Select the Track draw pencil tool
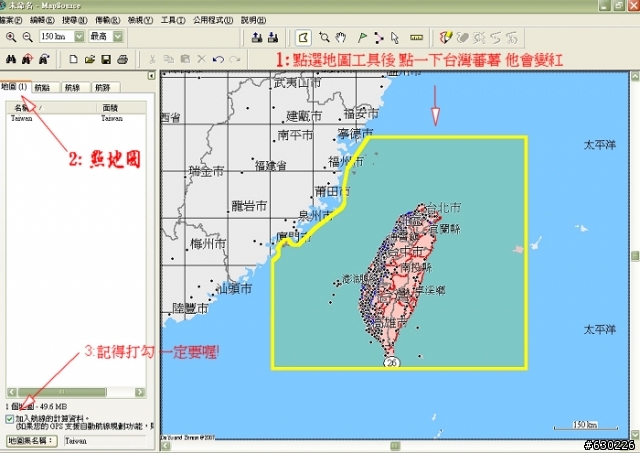The height and width of the screenshot is (453, 640). coord(446,38)
